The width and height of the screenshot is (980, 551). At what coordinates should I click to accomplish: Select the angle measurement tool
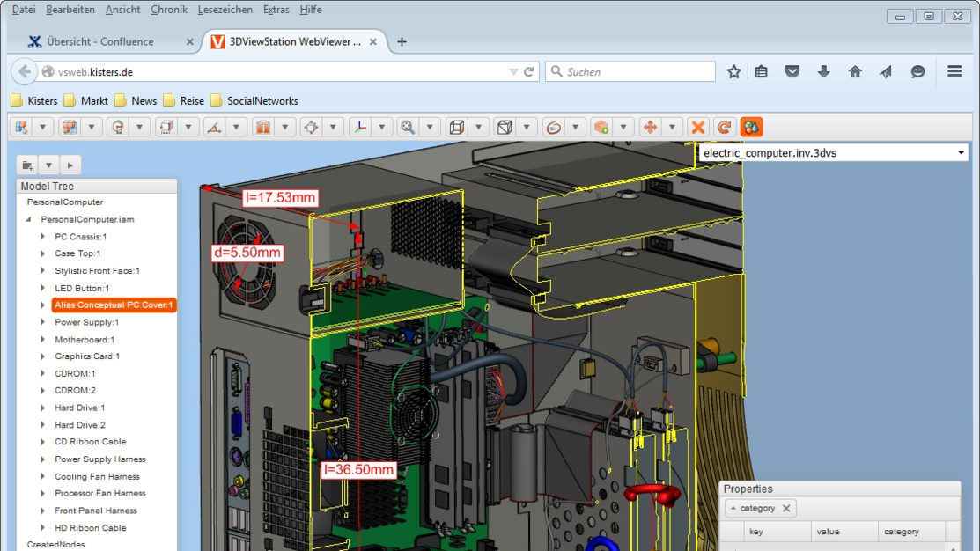pyautogui.click(x=214, y=128)
